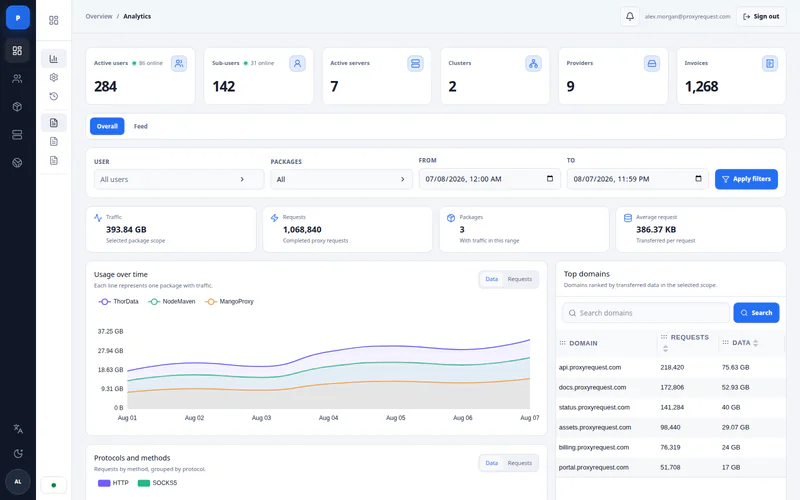Click the grid icon atop the secondary sidebar
Screen dimensions: 800x500
(54, 20)
